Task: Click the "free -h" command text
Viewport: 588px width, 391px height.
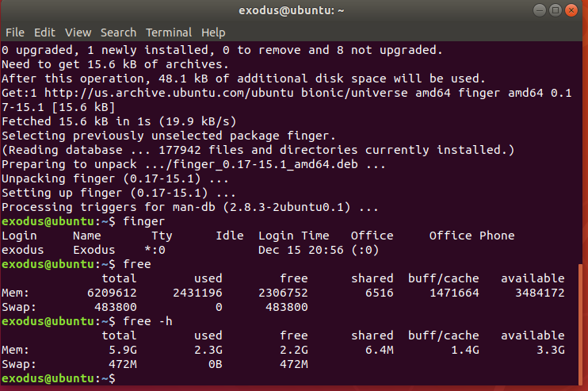Action: [x=147, y=321]
